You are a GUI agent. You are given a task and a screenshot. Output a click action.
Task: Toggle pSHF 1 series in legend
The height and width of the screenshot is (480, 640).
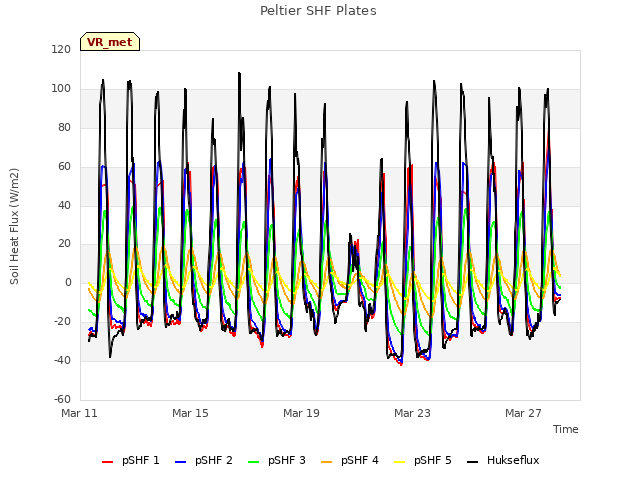pos(131,460)
